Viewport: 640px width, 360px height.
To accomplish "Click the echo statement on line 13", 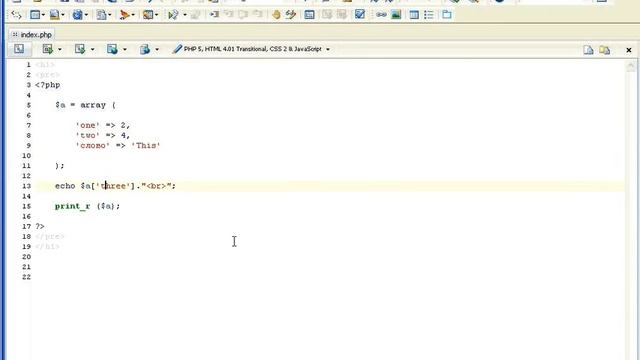I will pyautogui.click(x=116, y=186).
